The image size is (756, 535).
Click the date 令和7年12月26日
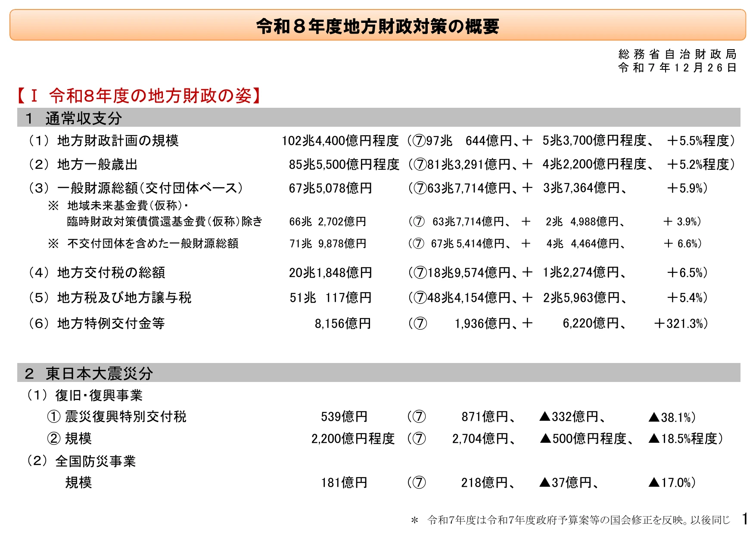pyautogui.click(x=677, y=68)
